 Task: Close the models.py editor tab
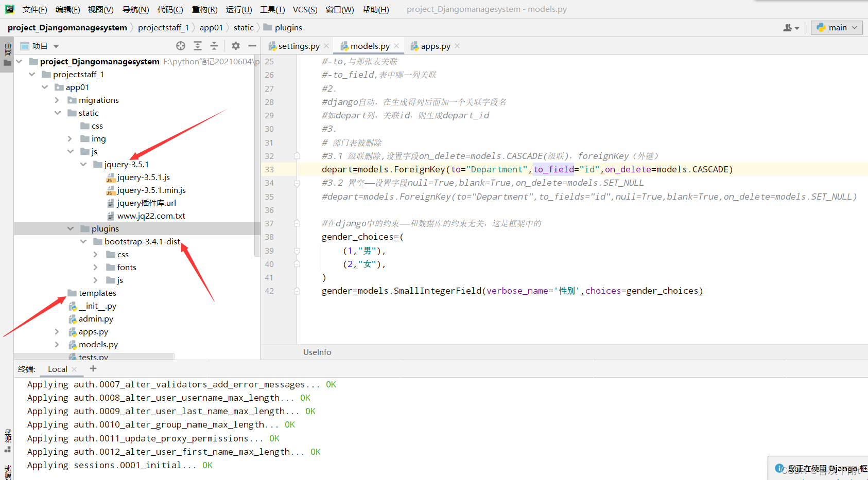coord(396,46)
